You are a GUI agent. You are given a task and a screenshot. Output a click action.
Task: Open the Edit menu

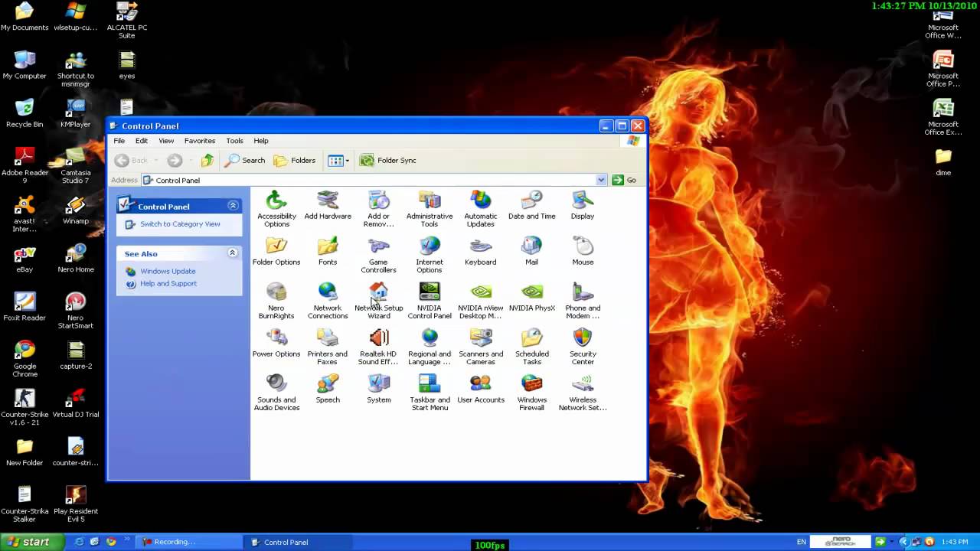142,141
